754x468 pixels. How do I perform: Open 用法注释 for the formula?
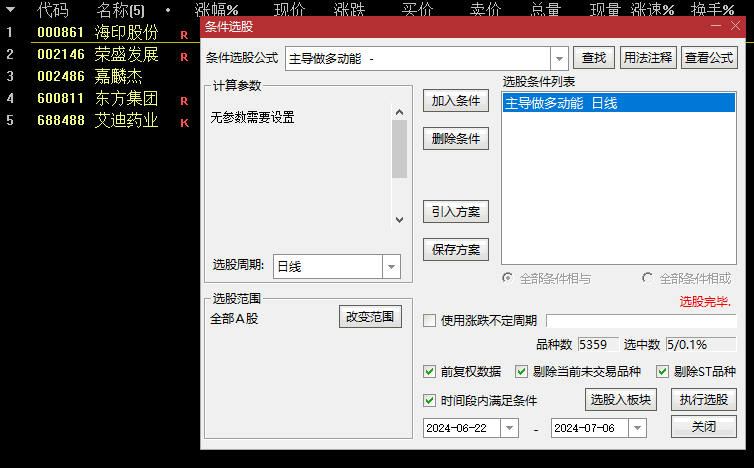(648, 58)
